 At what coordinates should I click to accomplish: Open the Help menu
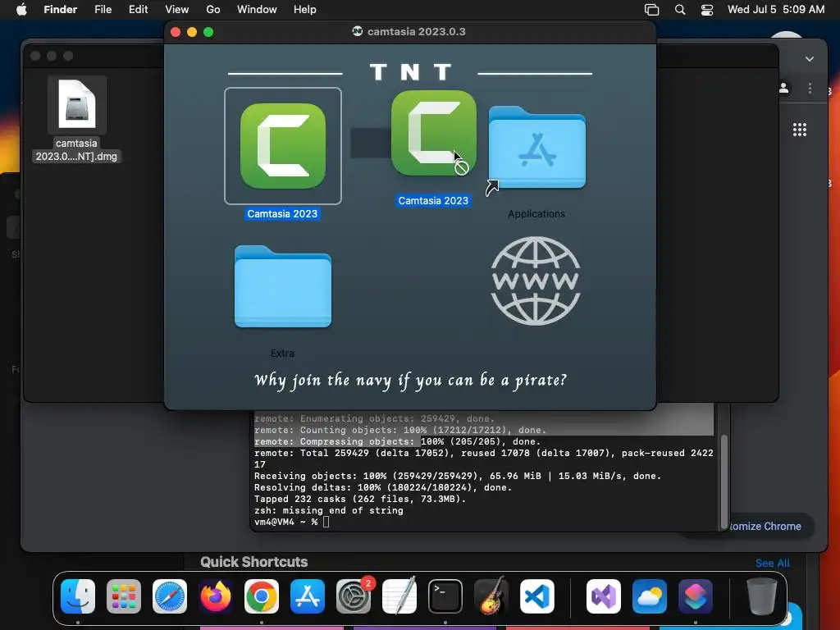pos(305,10)
